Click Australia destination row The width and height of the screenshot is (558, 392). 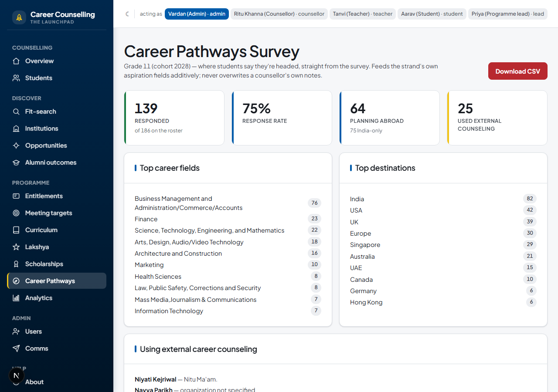point(443,257)
